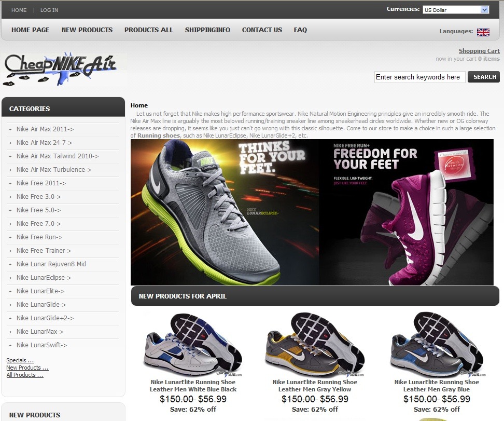The height and width of the screenshot is (421, 504).
Task: Click the Home breadcrumb text
Action: [x=139, y=105]
